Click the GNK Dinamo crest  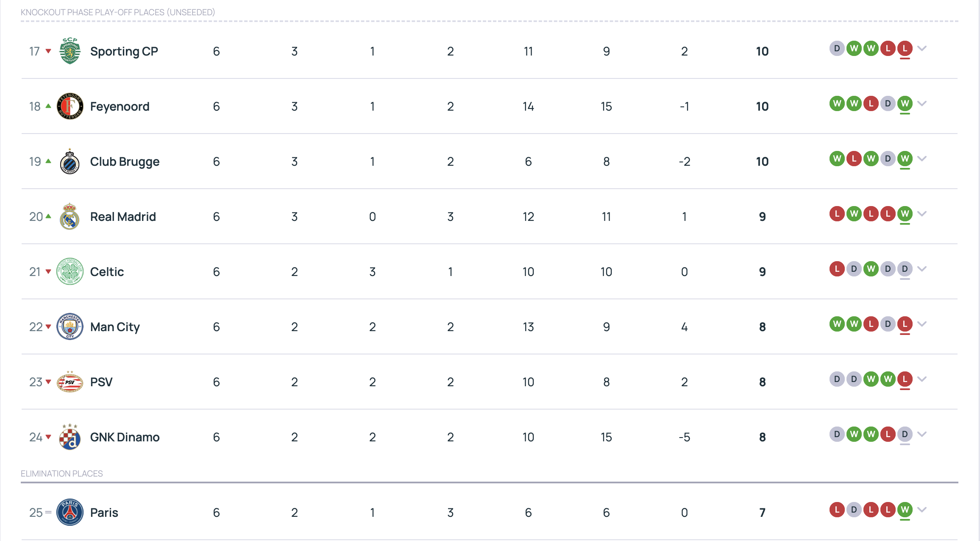pos(70,437)
